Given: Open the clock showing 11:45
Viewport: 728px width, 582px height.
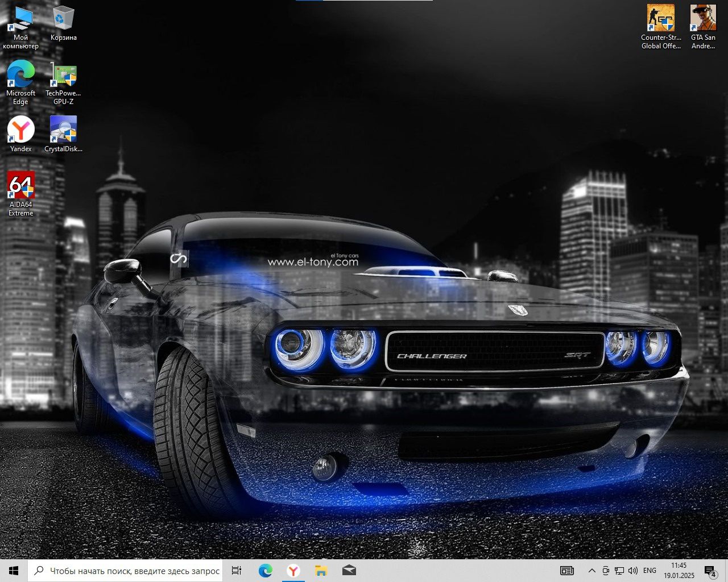Looking at the screenshot, I should click(679, 571).
